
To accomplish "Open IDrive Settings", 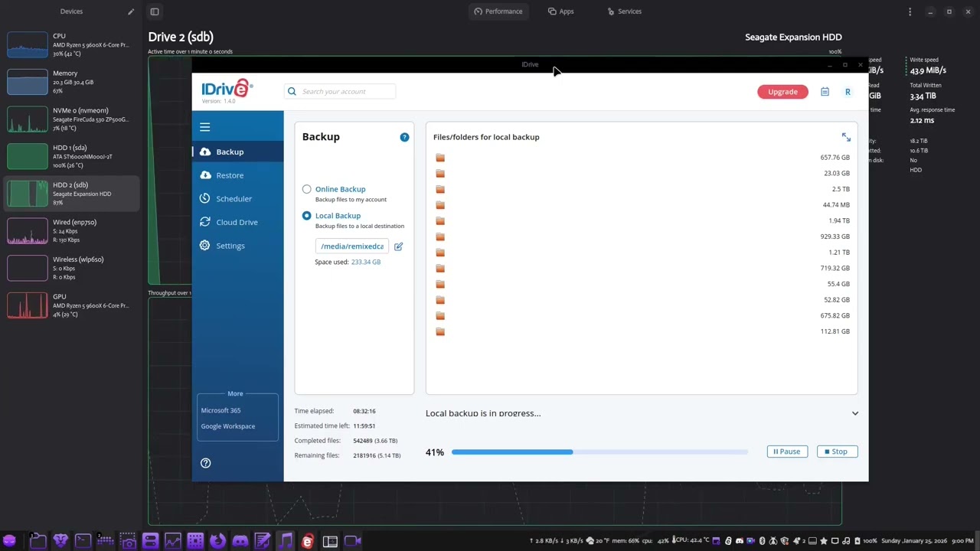I will tap(237, 246).
